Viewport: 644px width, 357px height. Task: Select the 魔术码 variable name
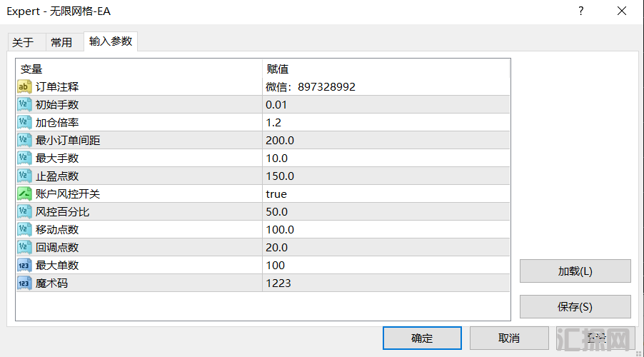pos(51,283)
